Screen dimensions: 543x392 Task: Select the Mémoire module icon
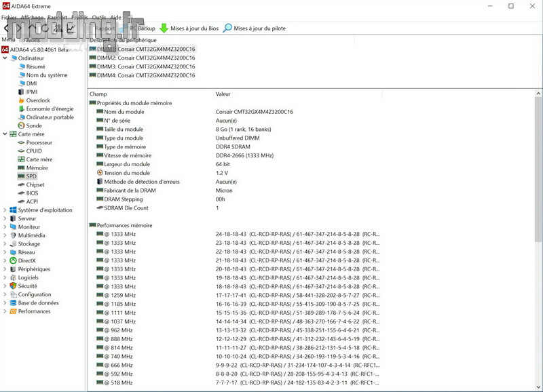(22, 168)
